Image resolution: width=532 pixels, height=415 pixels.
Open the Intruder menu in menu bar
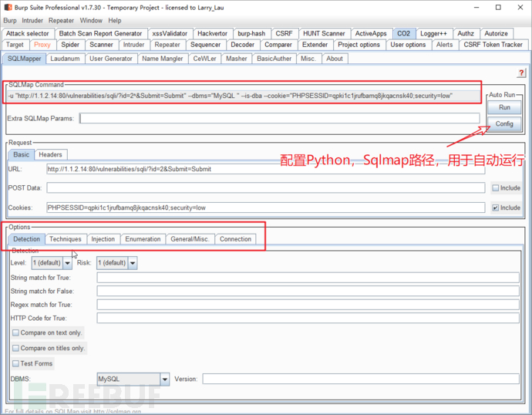(x=32, y=21)
